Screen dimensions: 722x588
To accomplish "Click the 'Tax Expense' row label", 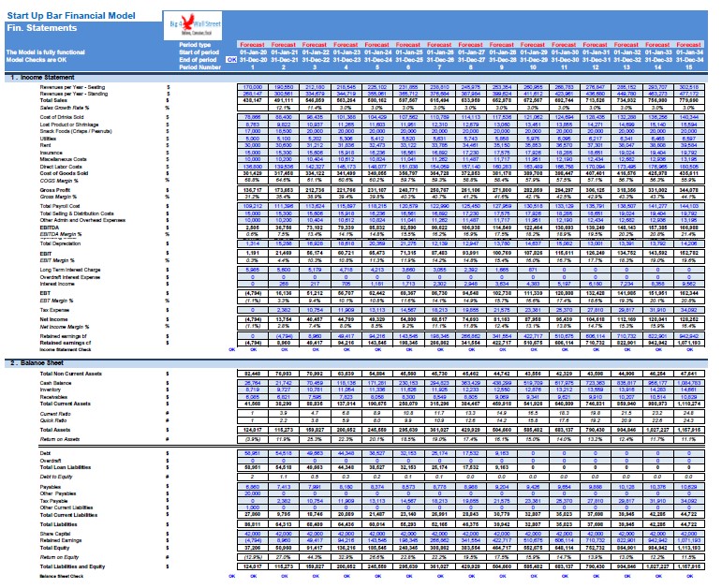I will coord(54,310).
